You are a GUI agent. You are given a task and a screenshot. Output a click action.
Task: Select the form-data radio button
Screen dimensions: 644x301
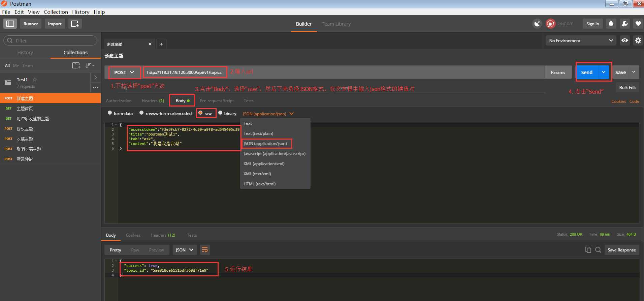click(110, 113)
